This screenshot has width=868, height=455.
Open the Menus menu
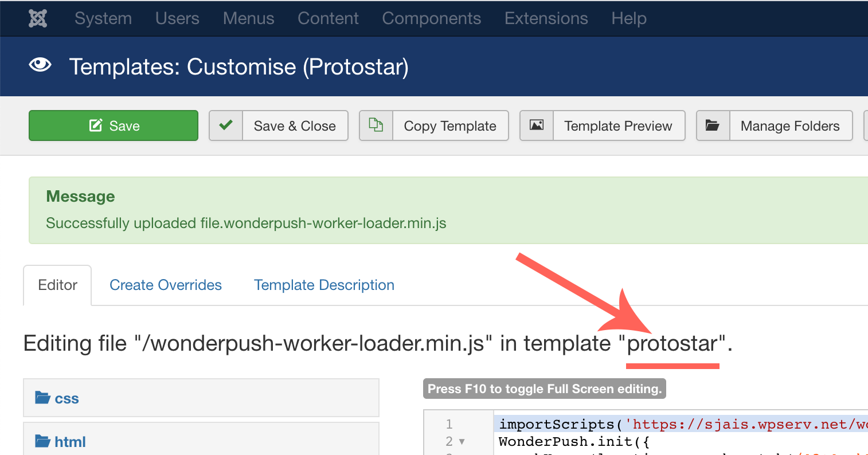(x=249, y=18)
